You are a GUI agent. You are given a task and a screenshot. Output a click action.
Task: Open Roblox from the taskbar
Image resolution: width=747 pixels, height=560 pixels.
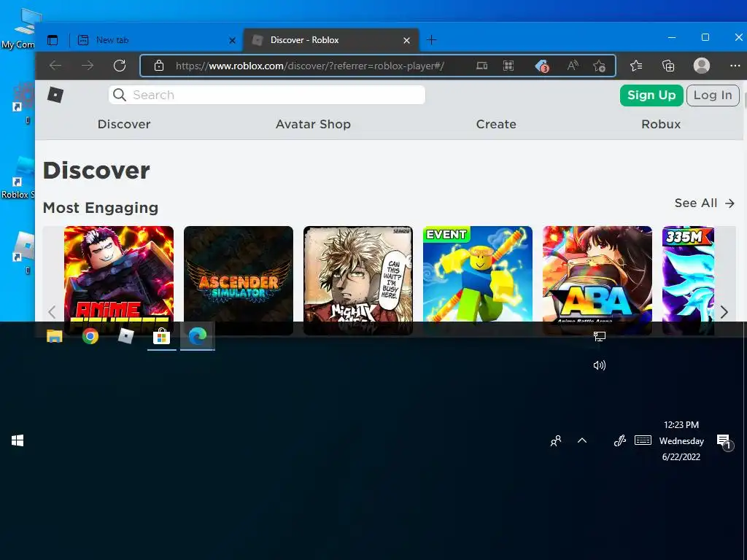click(125, 337)
